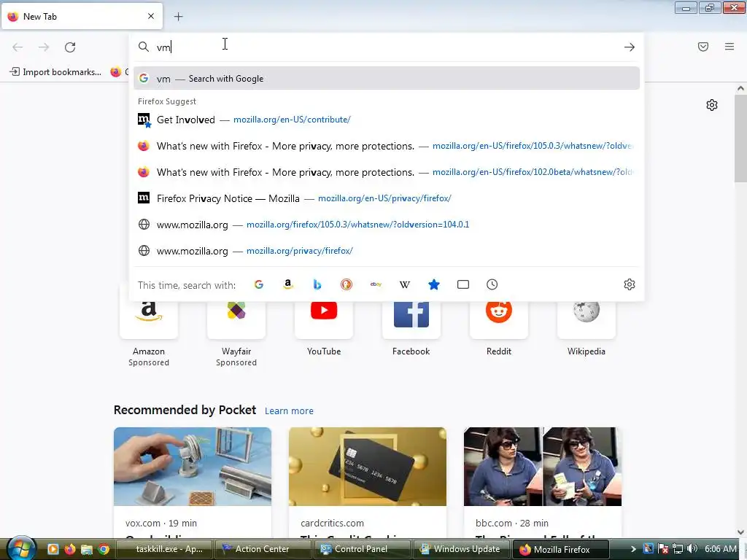Open the Save to Pocket icon
This screenshot has width=747, height=560.
pyautogui.click(x=703, y=47)
